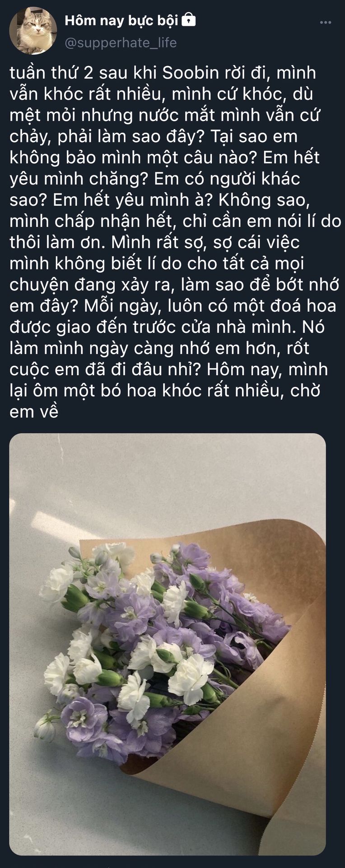The height and width of the screenshot is (868, 345).
Task: Open the @supperhate_life handle
Action: [121, 42]
